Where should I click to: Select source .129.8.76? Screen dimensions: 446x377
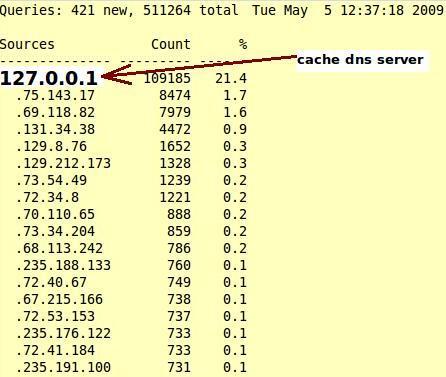[51, 147]
